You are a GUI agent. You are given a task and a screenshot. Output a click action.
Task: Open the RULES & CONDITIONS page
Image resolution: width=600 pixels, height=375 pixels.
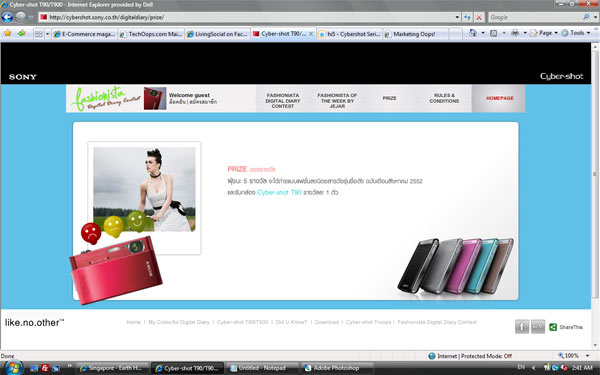tap(444, 98)
